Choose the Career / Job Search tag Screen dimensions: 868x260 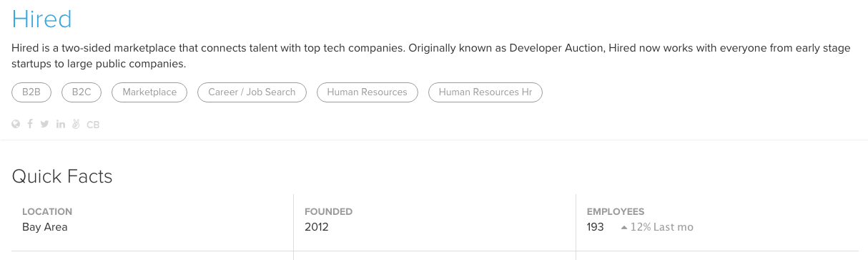click(x=252, y=92)
